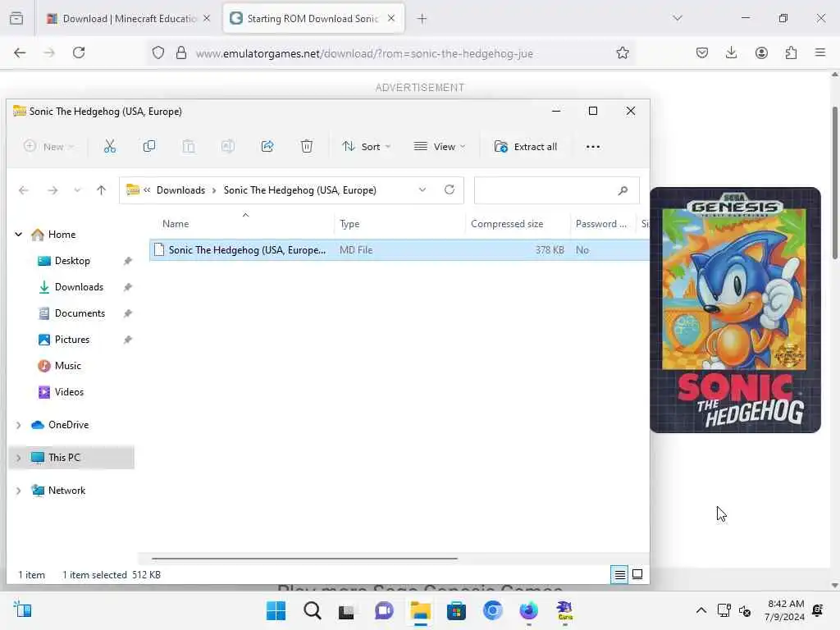Screen dimensions: 840x630
Task: Expand the OneDrive tree node
Action: [19, 426]
